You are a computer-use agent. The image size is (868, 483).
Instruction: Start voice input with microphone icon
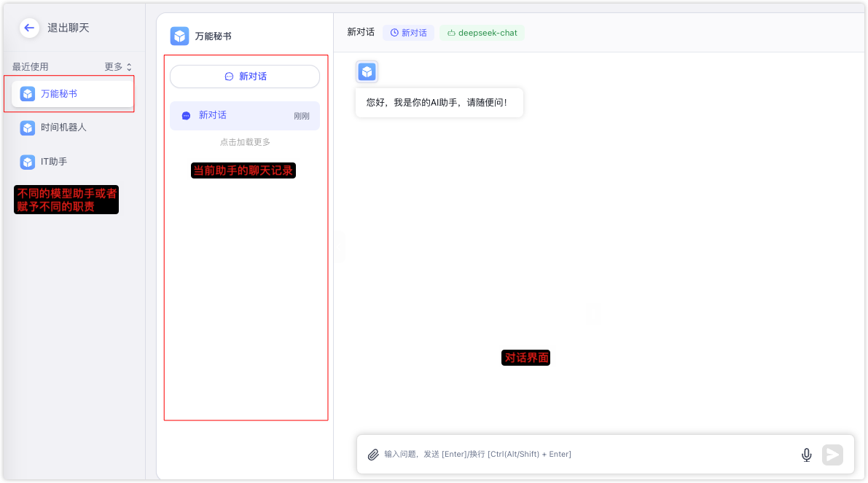click(807, 455)
